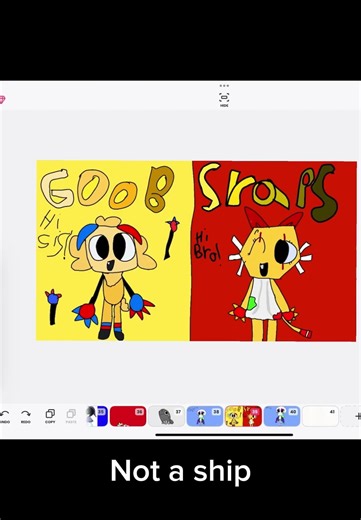Screen dimensions: 361x520
Task: Add a new frame with plus button
Action: 358,416
